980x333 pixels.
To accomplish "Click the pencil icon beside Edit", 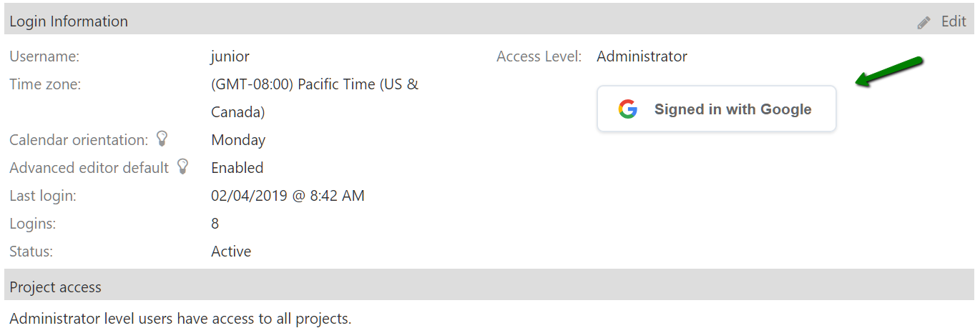I will click(x=924, y=23).
